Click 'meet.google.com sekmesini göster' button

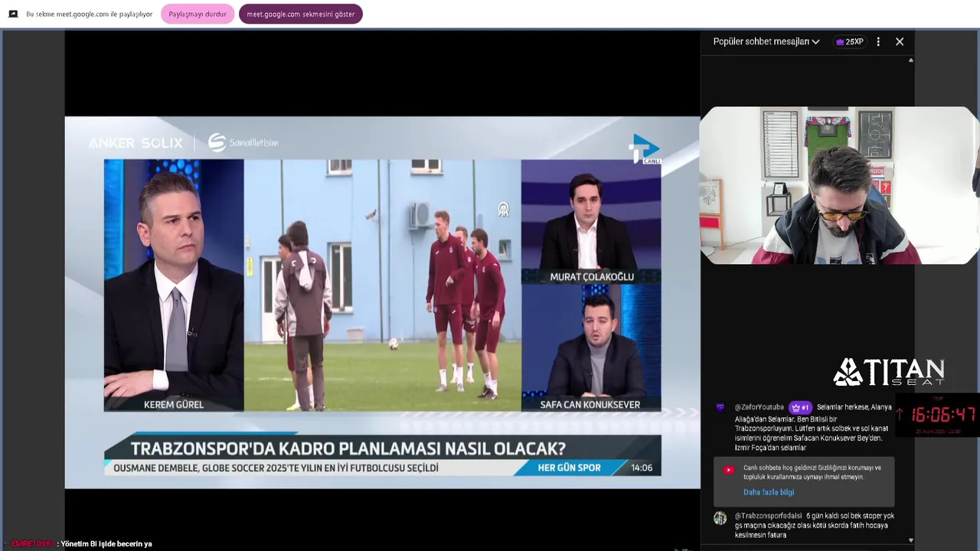pyautogui.click(x=301, y=14)
